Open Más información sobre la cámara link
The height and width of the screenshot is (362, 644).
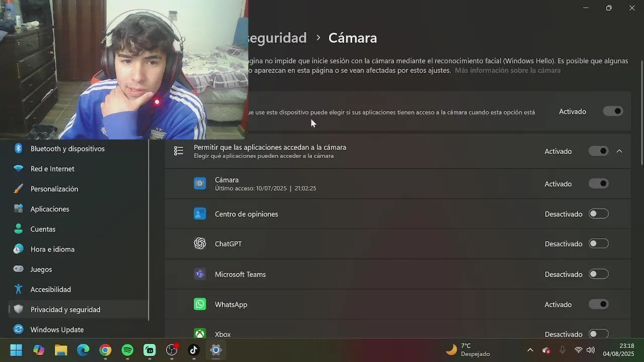click(x=508, y=70)
